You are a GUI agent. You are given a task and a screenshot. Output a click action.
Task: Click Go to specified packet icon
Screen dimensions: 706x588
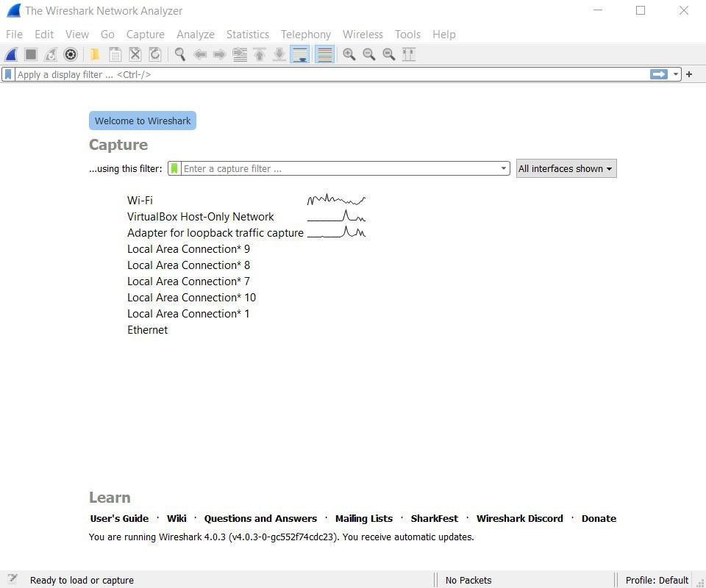(240, 54)
